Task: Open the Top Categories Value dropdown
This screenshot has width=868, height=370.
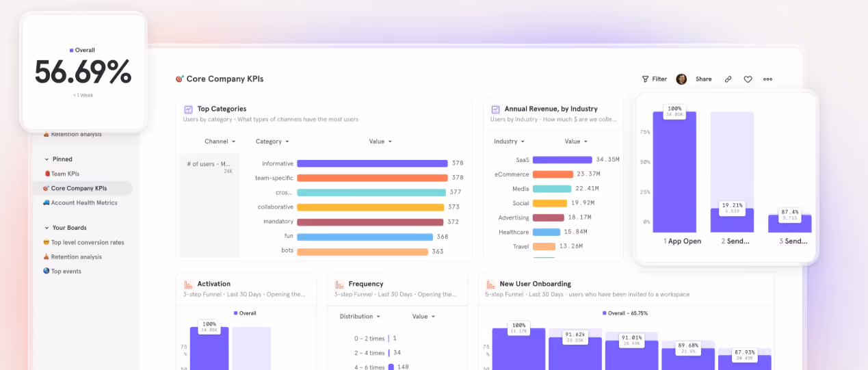Action: [x=380, y=142]
